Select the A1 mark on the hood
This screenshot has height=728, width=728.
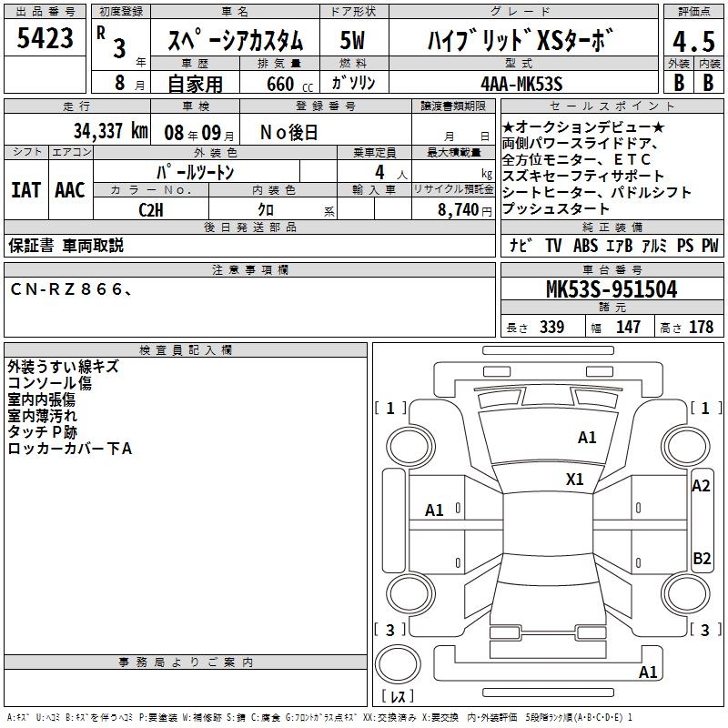point(587,438)
